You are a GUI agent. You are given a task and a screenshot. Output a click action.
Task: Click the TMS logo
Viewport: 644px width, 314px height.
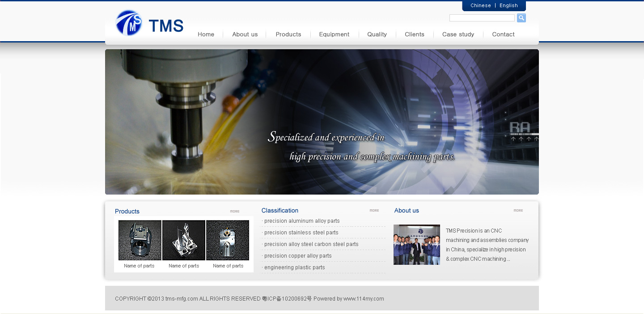(x=149, y=23)
